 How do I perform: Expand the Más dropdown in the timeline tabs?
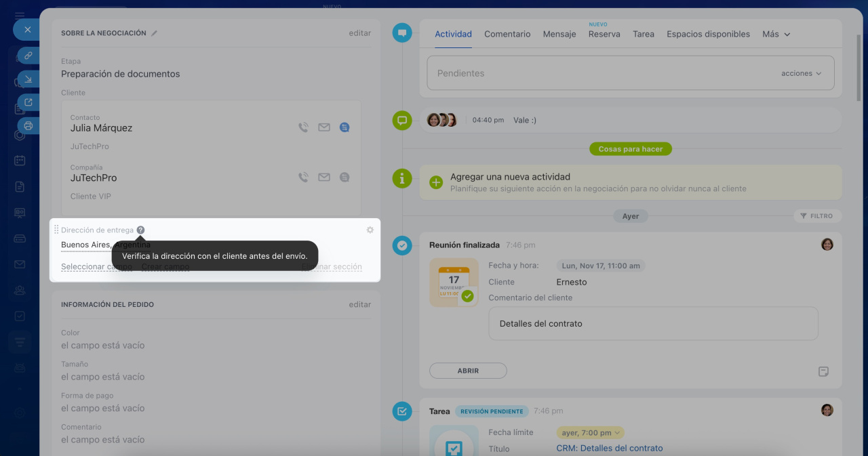(776, 34)
